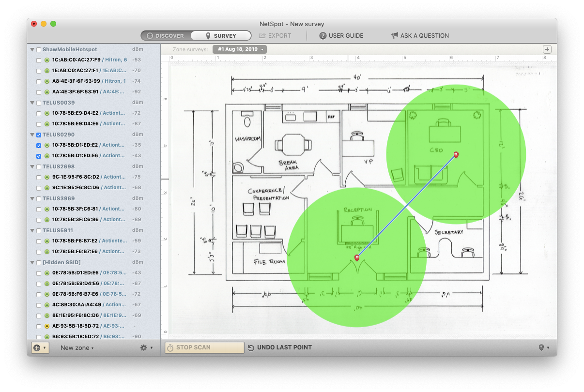This screenshot has width=584, height=392.
Task: Click signal icon for 10:78:5B:3F:C6:81
Action: [x=47, y=209]
